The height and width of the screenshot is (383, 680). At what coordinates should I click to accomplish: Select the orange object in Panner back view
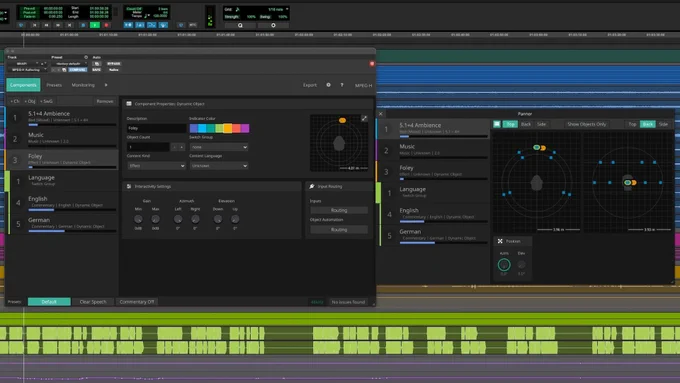[634, 183]
